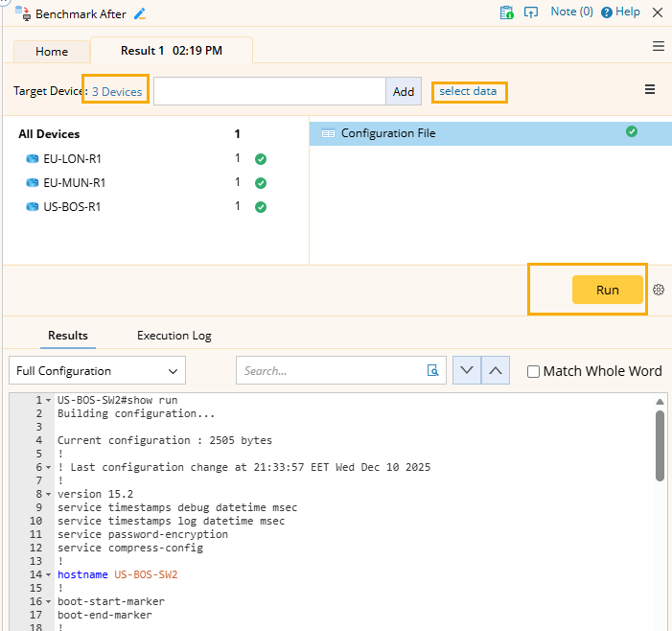The image size is (672, 631).
Task: Click the EU-LON-R1 router icon
Action: click(33, 159)
